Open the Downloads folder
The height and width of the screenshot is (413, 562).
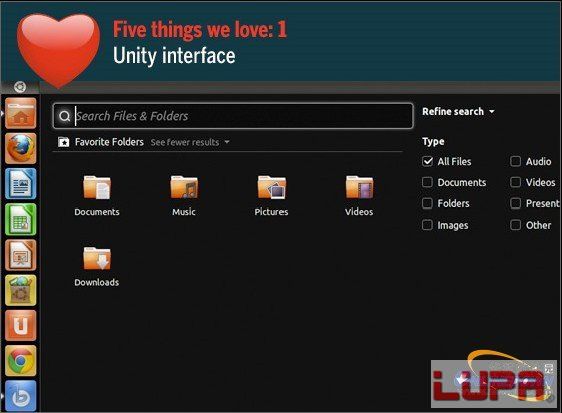[x=97, y=267]
